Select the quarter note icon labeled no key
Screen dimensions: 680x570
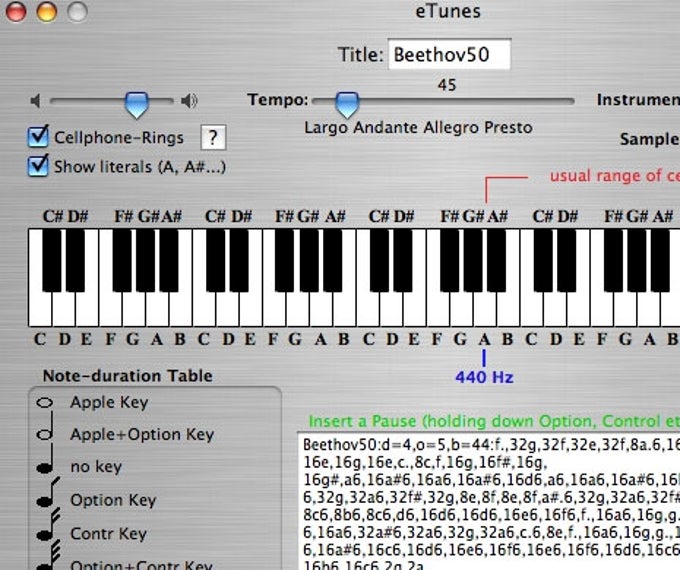(46, 460)
